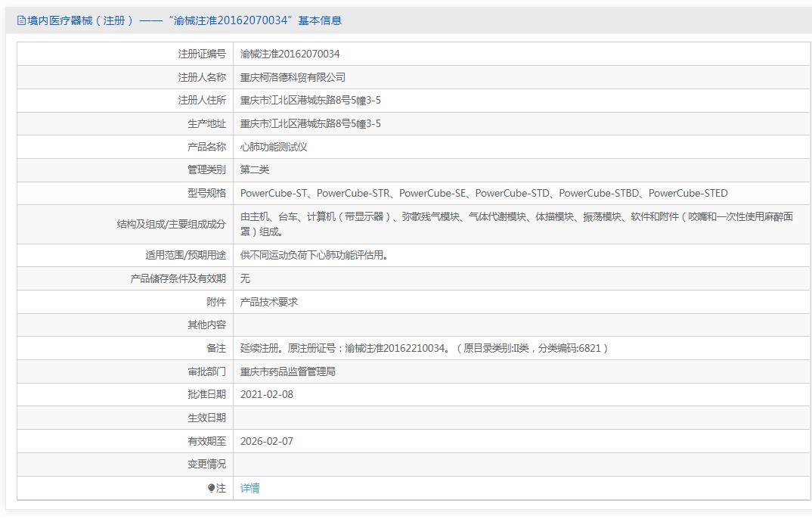812x519 pixels.
Task: Click the 变更情况 label
Action: point(206,464)
